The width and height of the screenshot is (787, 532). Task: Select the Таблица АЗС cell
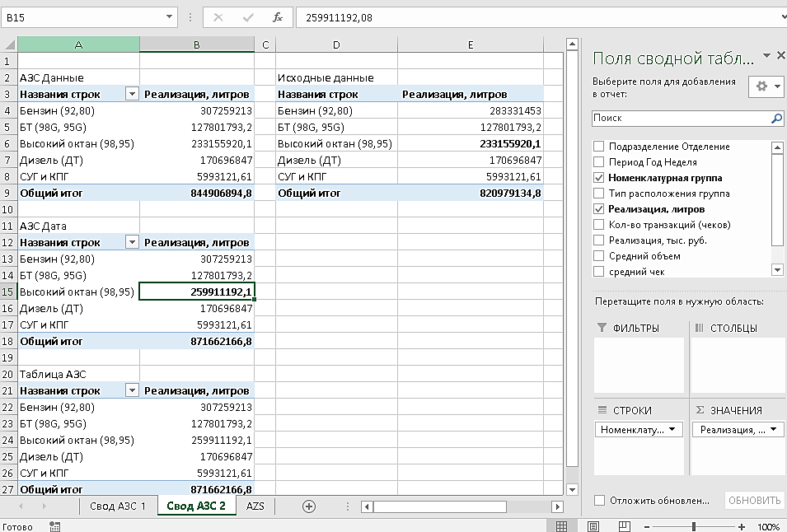coord(78,374)
